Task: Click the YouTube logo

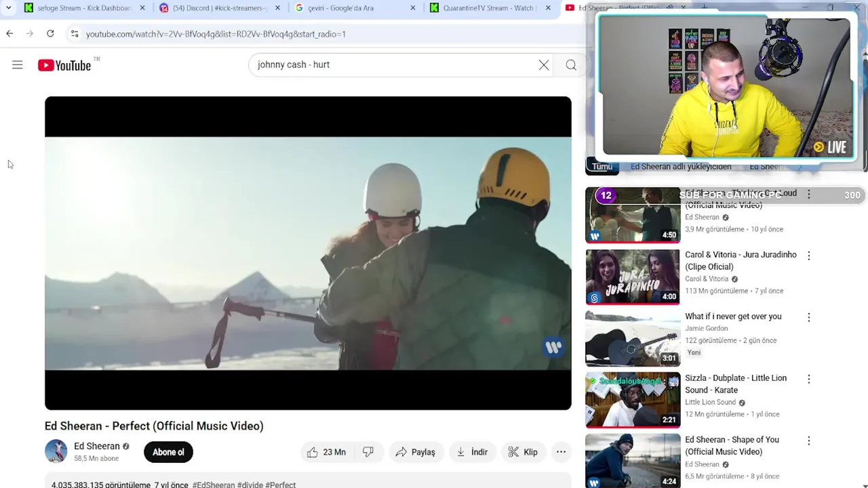Action: (x=64, y=65)
